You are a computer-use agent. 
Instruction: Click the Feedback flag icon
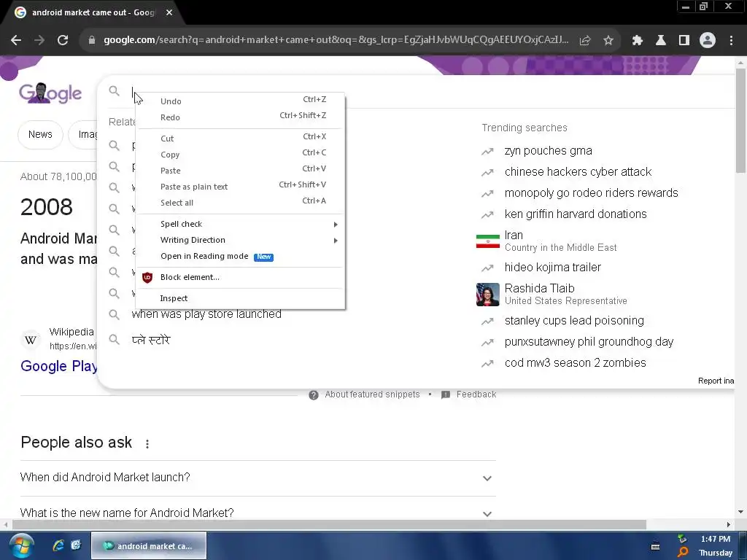point(446,394)
